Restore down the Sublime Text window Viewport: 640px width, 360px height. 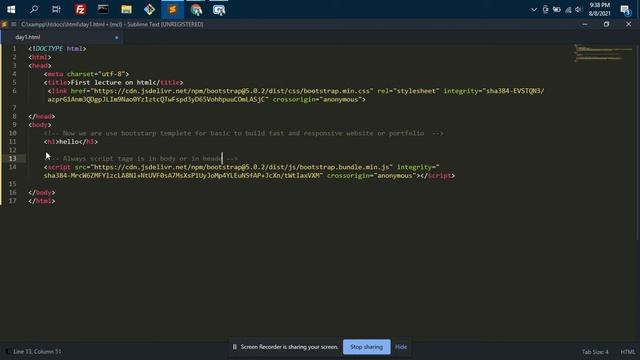607,24
